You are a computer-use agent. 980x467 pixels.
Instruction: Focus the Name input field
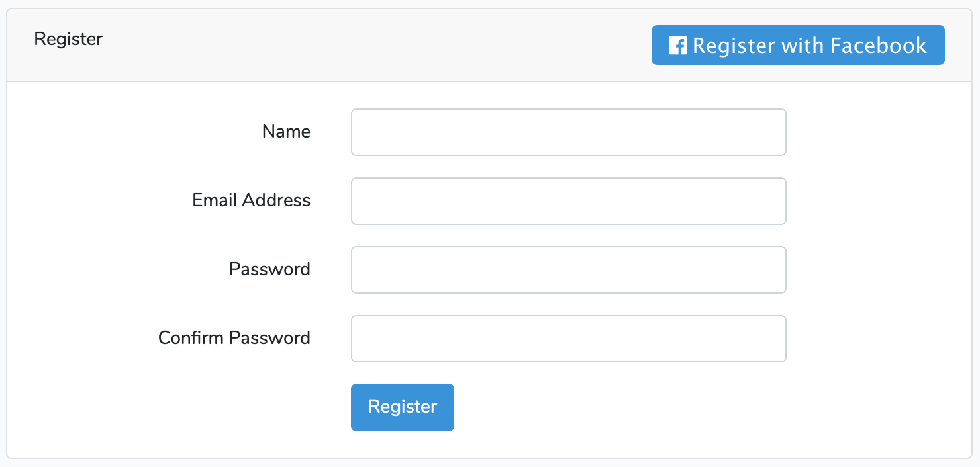tap(568, 132)
